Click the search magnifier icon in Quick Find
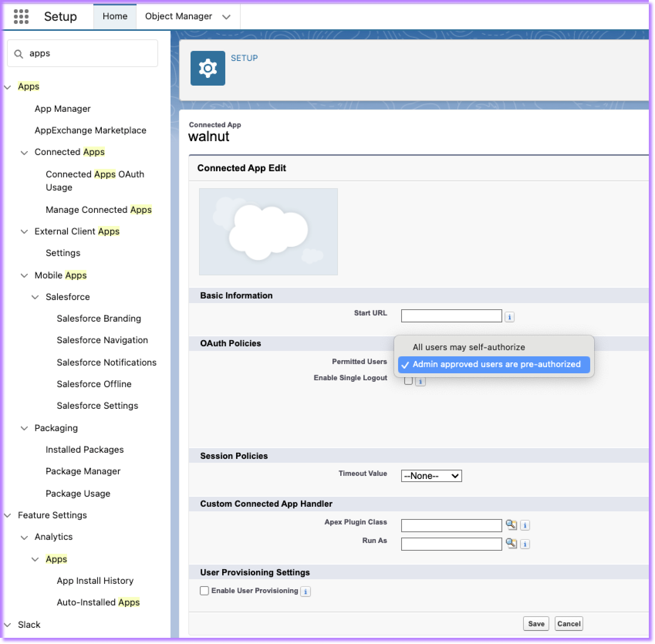This screenshot has height=644, width=655. point(18,54)
